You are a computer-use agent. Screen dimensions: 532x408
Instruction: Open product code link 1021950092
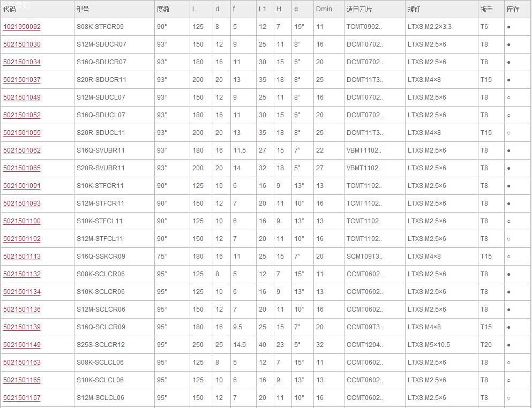pos(22,27)
